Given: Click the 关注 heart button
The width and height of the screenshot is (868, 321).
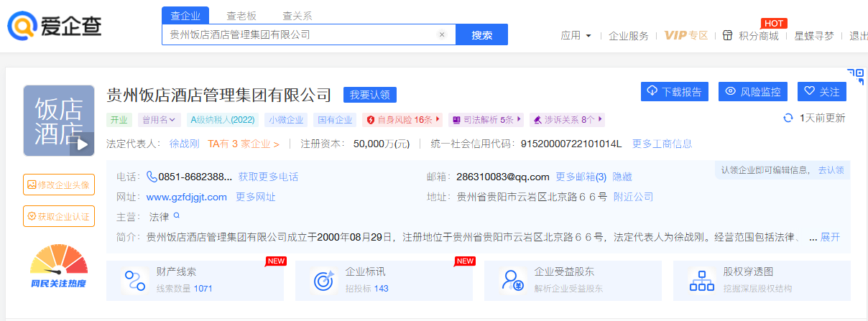Looking at the screenshot, I should 822,91.
